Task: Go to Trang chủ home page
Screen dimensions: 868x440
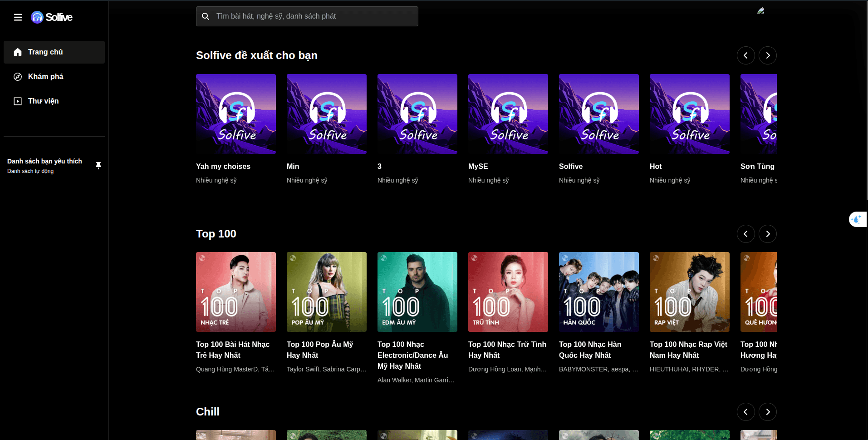Action: (54, 52)
